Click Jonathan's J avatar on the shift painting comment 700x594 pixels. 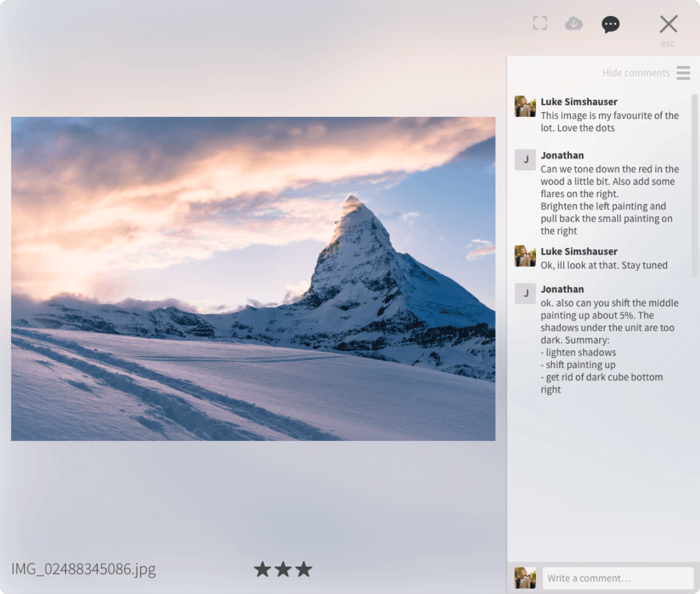pyautogui.click(x=525, y=293)
